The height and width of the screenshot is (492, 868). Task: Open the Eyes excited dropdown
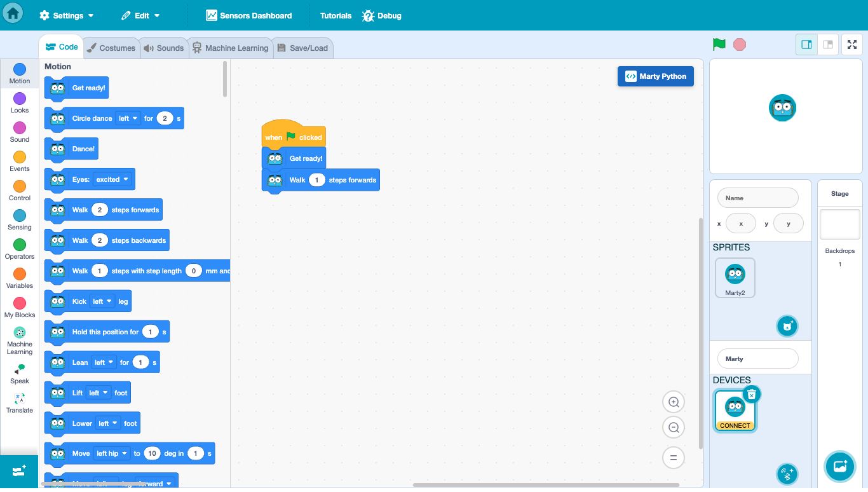(112, 179)
